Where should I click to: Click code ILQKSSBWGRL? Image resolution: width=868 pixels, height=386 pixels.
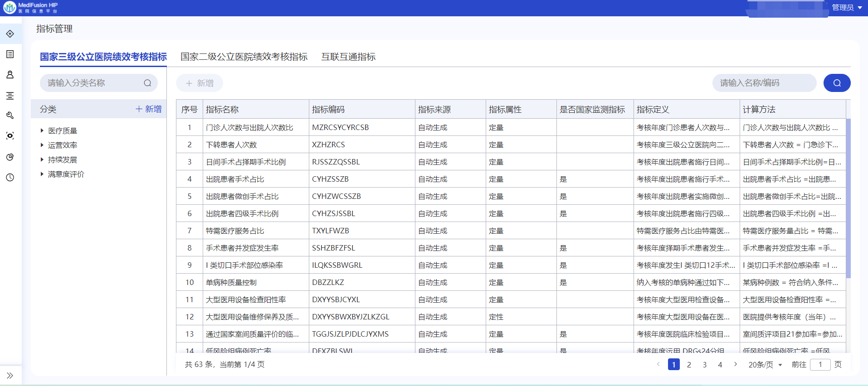(x=337, y=265)
